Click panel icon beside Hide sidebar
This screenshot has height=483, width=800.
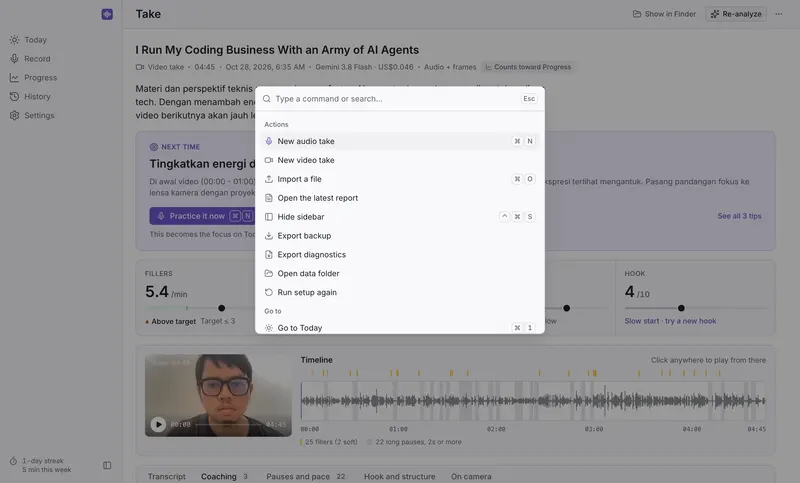tap(269, 217)
